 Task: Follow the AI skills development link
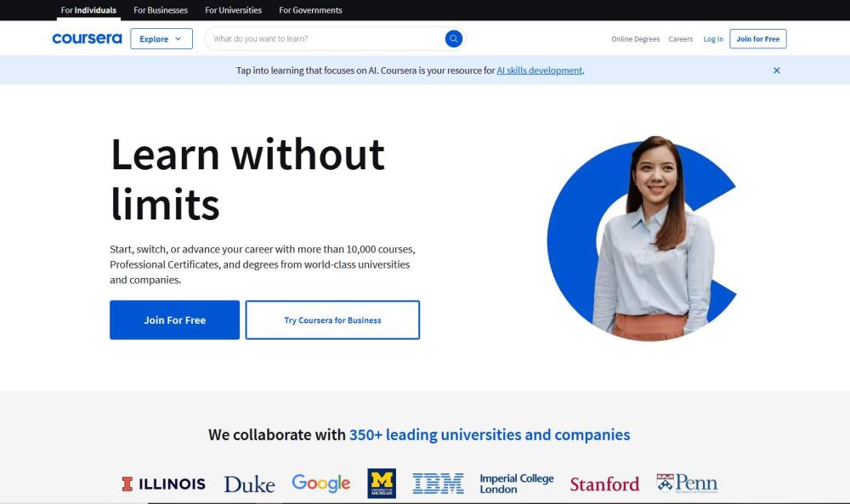(x=540, y=71)
